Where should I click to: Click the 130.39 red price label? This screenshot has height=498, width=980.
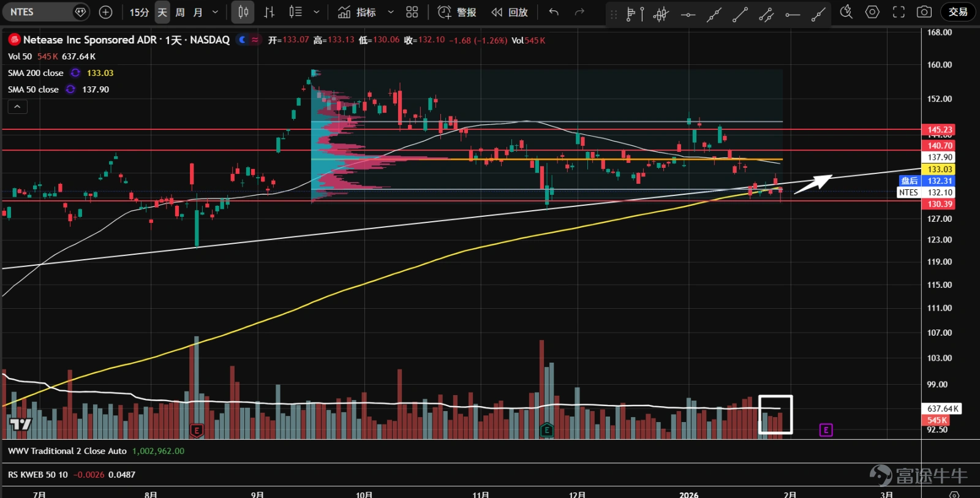pos(938,204)
